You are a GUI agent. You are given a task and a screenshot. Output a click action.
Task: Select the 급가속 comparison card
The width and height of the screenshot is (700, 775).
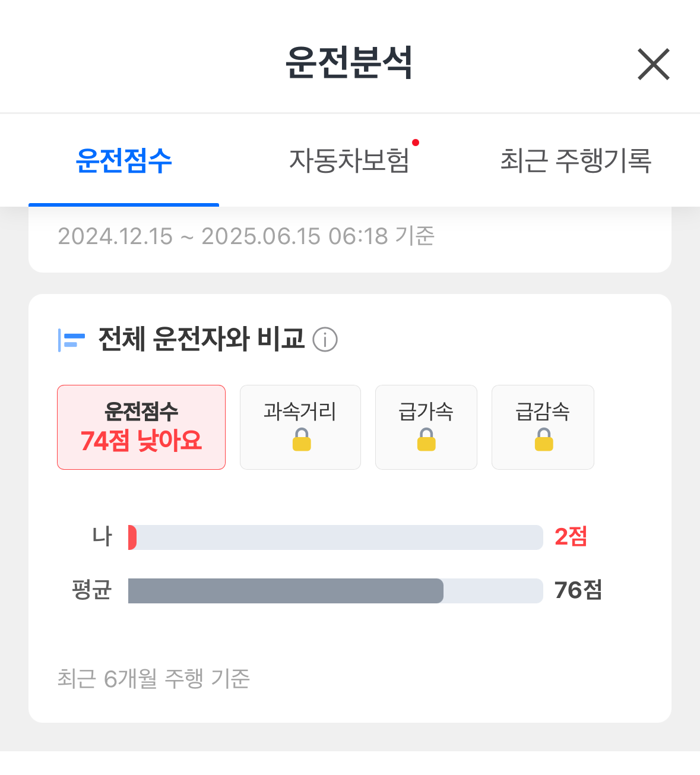(426, 427)
